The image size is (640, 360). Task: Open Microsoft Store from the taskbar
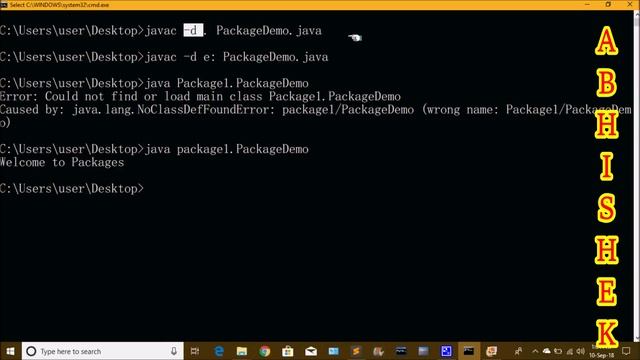(x=288, y=351)
